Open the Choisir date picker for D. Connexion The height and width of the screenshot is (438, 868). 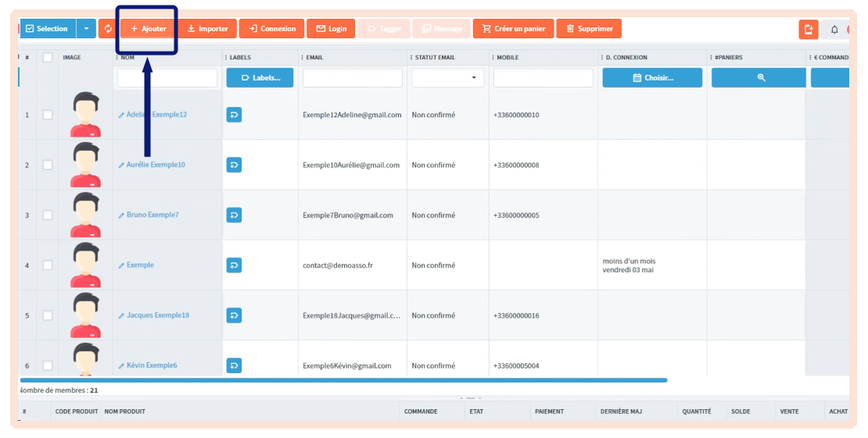(x=652, y=78)
